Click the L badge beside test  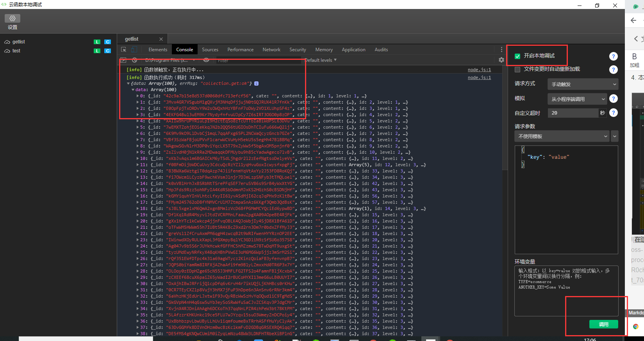pyautogui.click(x=97, y=51)
